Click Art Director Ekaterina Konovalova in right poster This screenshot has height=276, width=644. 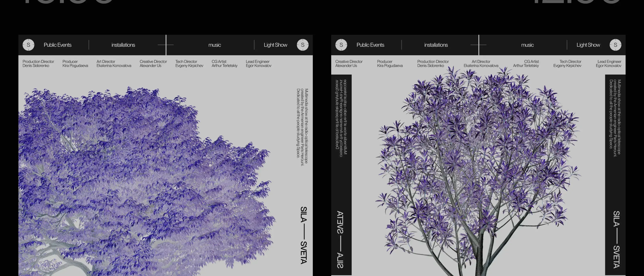pos(481,63)
